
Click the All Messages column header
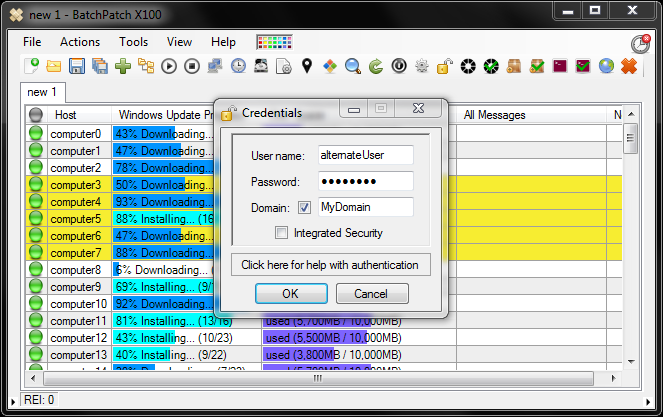click(531, 115)
